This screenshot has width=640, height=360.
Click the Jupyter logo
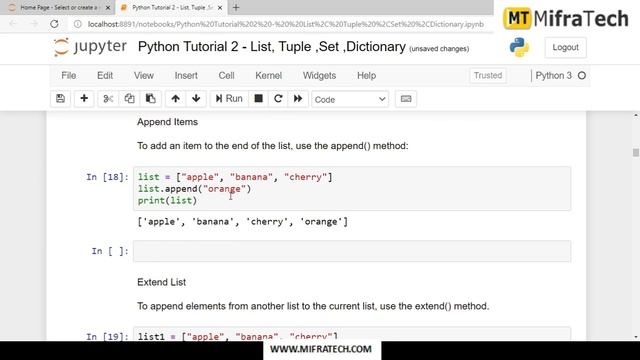(90, 47)
